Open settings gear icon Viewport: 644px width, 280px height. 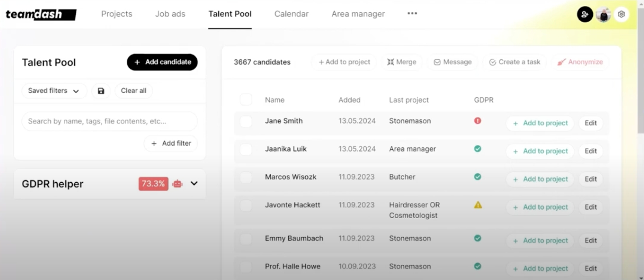click(x=621, y=14)
